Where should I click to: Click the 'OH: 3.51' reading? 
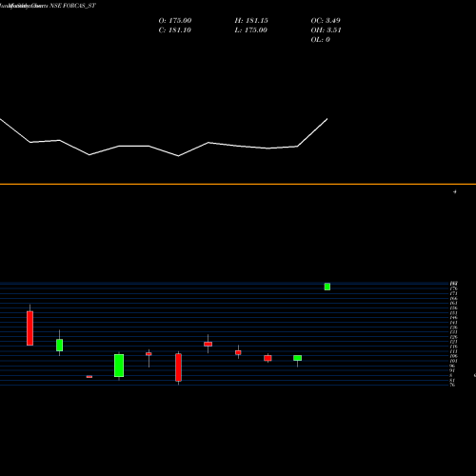326,30
